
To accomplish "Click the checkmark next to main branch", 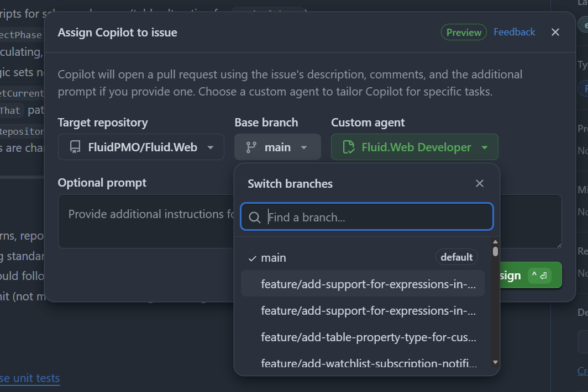I will coord(253,258).
